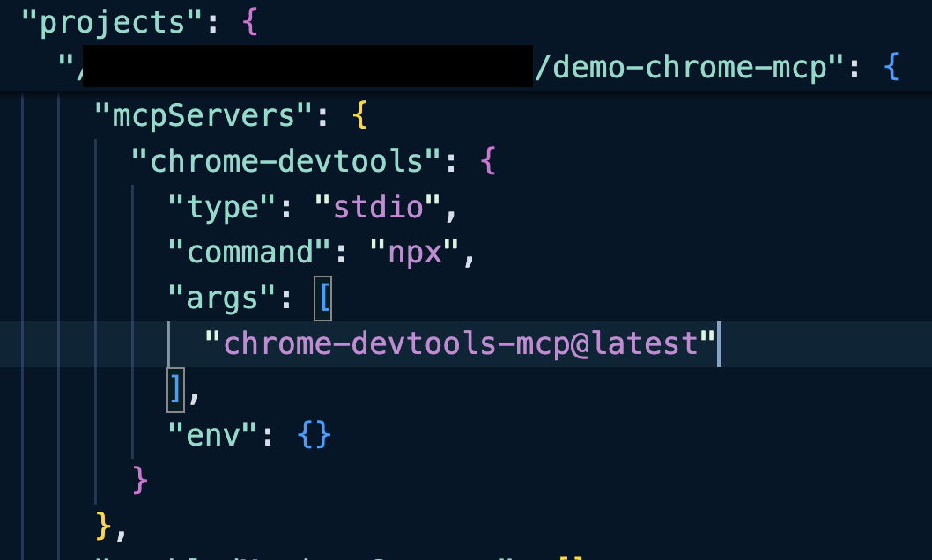Click the "projects" key text
932x560 pixels.
point(113,23)
